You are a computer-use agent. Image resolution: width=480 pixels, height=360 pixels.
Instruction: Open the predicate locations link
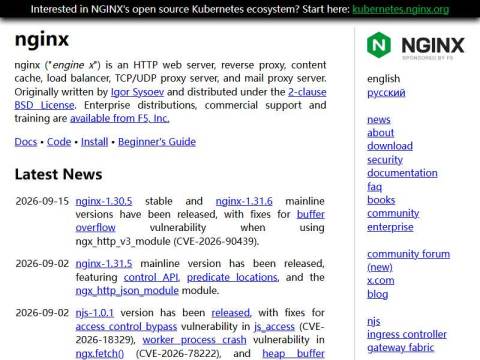[x=232, y=277]
